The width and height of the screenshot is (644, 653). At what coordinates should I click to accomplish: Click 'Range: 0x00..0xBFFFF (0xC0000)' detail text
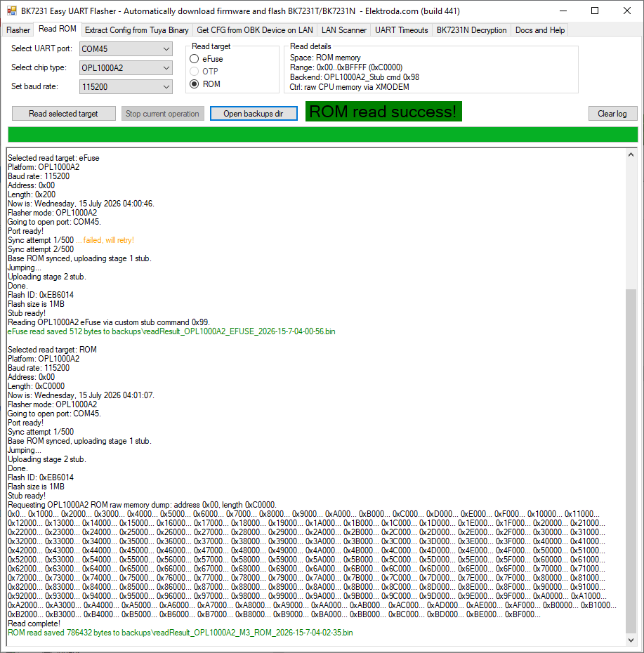[x=346, y=67]
